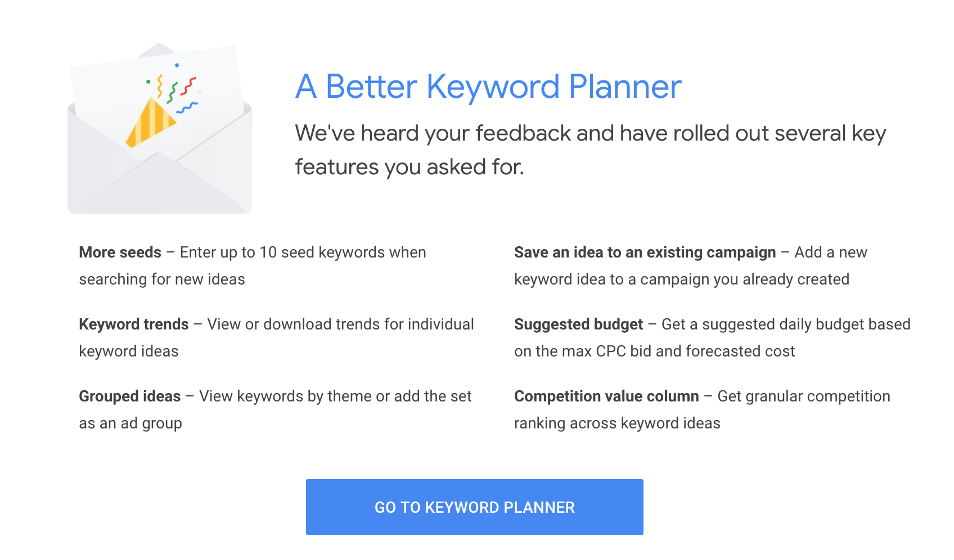Click the "More seeds" feature title

click(120, 252)
